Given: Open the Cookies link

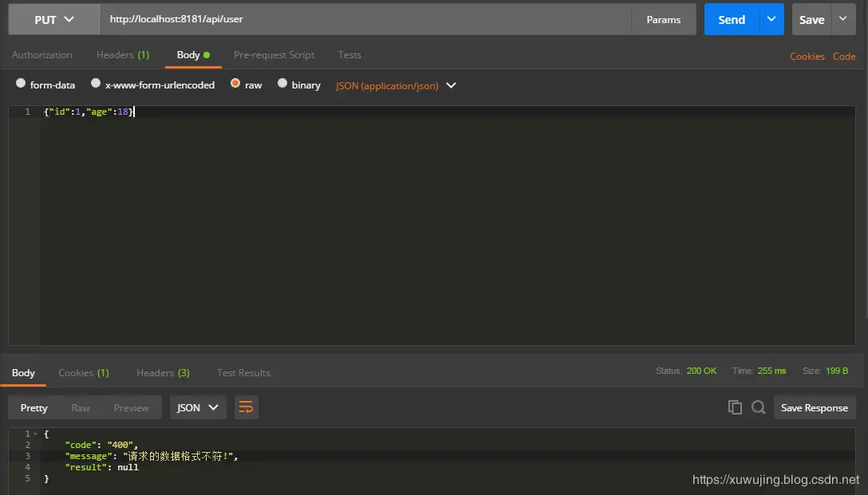Looking at the screenshot, I should 807,57.
